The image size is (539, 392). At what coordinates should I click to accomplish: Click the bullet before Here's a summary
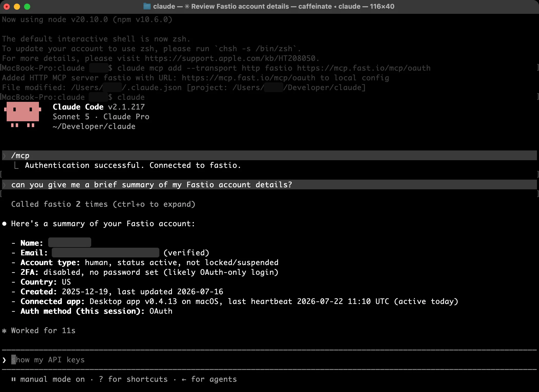pyautogui.click(x=4, y=224)
